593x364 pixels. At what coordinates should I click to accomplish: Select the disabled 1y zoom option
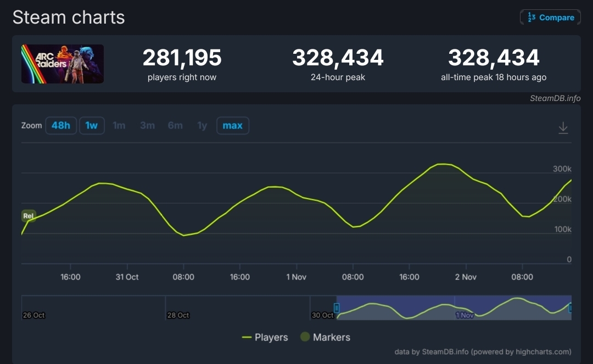[x=202, y=126]
